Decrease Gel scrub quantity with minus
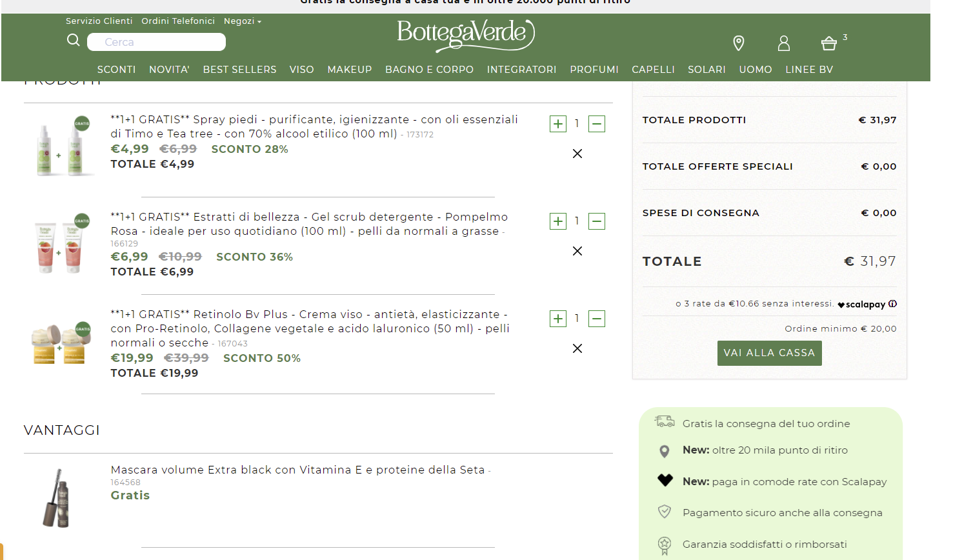 [597, 221]
